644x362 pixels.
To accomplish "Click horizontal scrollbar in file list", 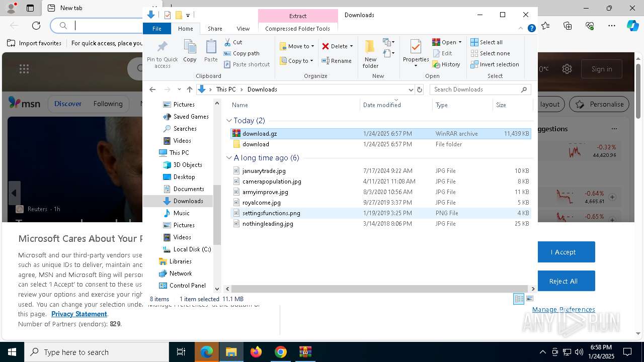I will coord(380,289).
